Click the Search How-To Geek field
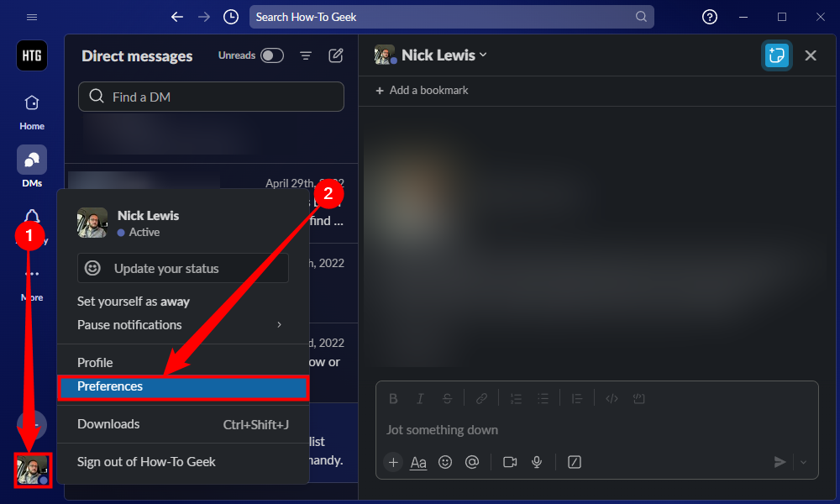 (451, 17)
